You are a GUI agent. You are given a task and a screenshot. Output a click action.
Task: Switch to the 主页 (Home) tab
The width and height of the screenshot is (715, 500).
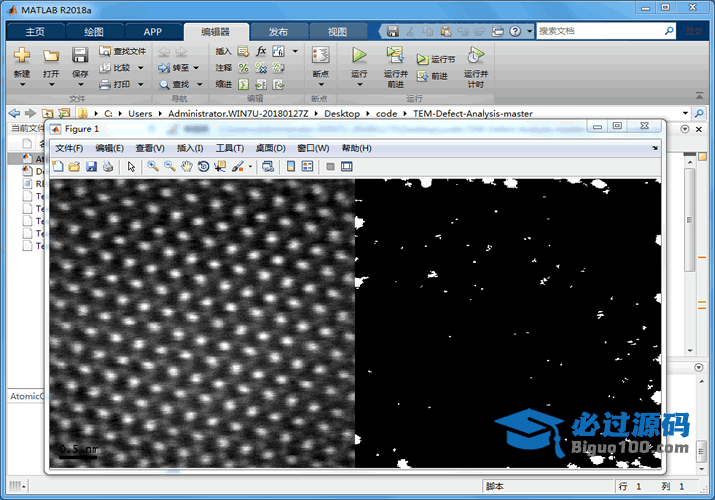click(35, 31)
